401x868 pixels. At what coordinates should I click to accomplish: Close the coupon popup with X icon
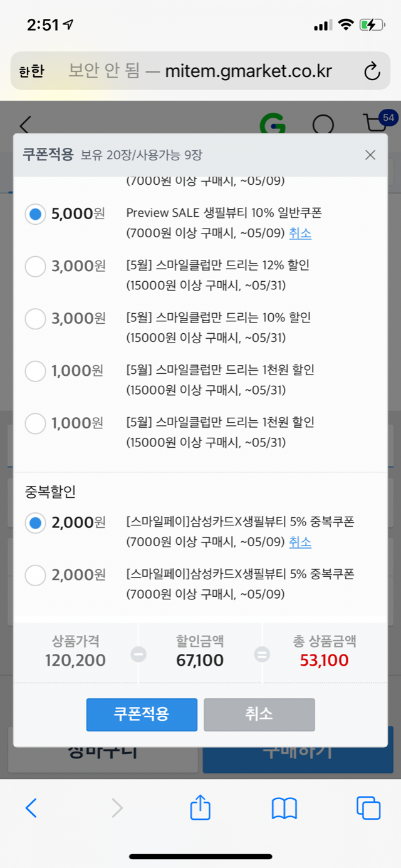click(370, 155)
